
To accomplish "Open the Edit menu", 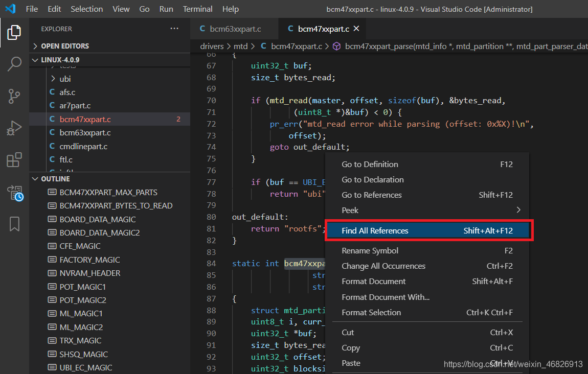I will coord(54,9).
